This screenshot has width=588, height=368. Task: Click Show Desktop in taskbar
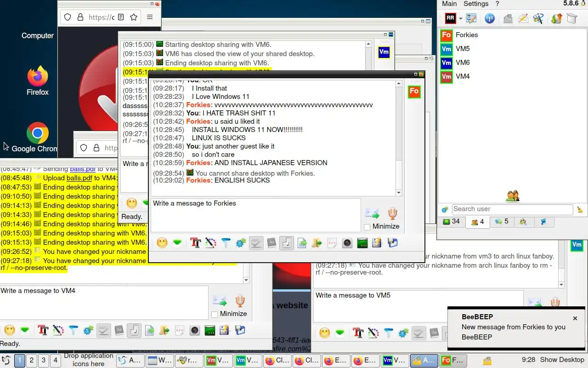pyautogui.click(x=562, y=360)
